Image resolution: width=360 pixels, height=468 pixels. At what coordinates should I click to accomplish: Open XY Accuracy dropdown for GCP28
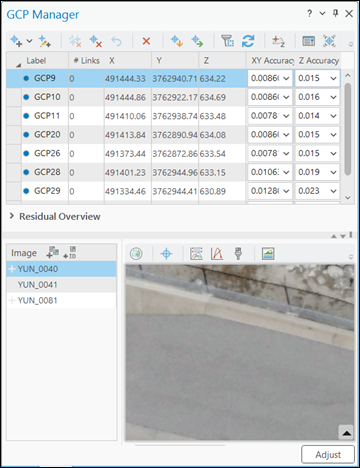pos(286,172)
